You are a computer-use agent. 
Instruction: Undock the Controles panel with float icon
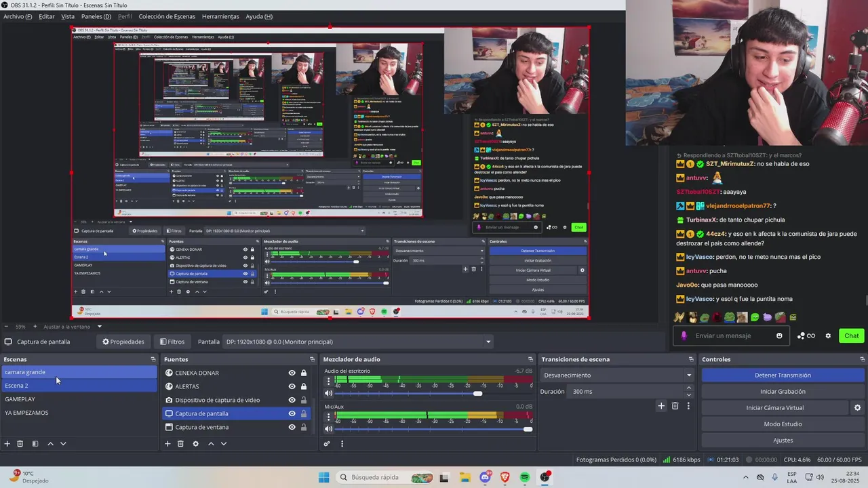click(x=863, y=359)
